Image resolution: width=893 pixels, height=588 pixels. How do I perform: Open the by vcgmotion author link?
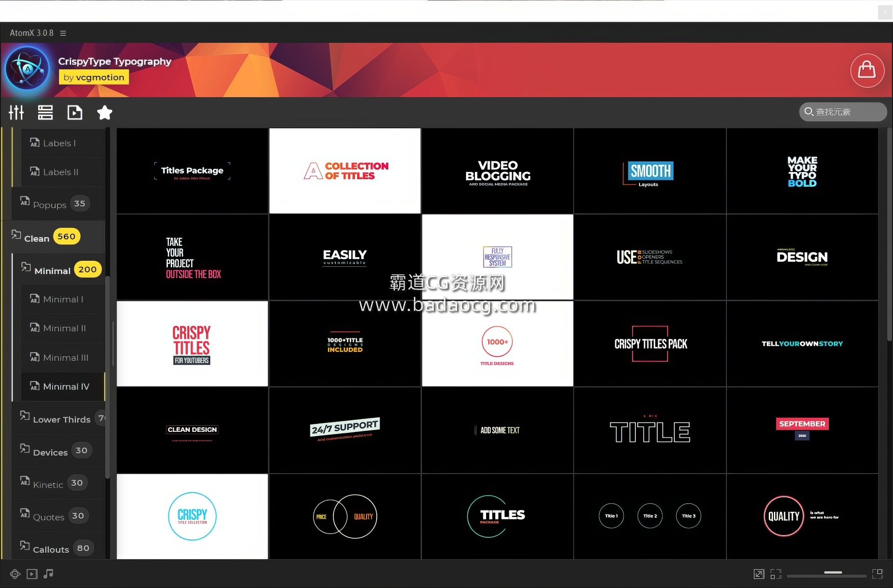94,77
